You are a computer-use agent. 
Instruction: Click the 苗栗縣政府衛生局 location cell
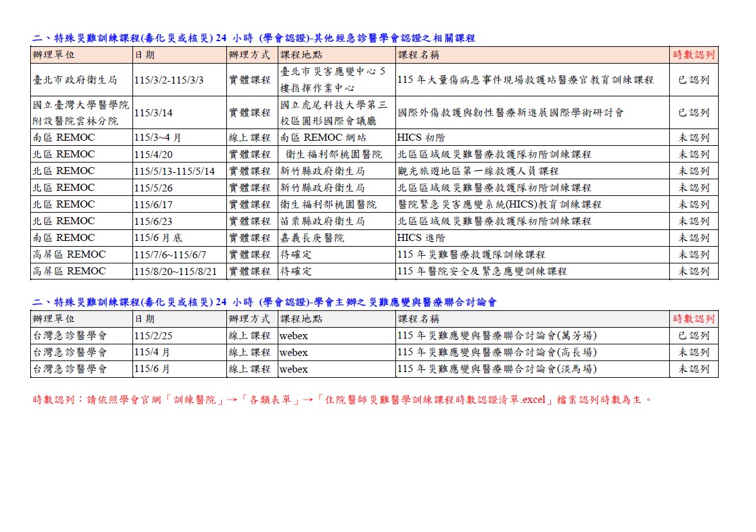tap(322, 221)
